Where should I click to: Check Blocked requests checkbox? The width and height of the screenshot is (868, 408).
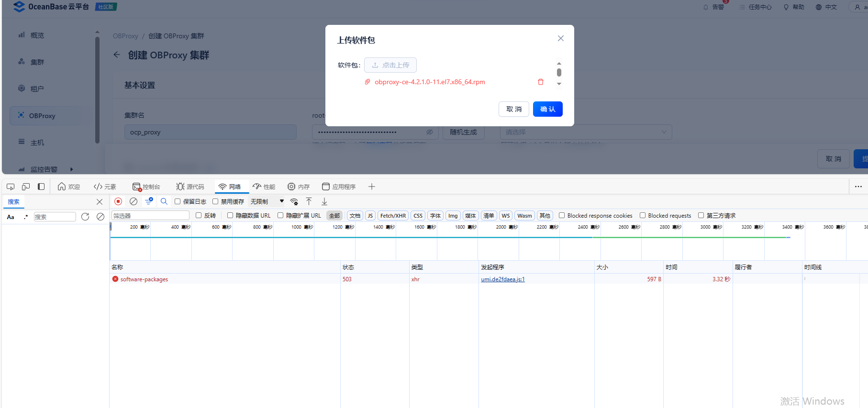coord(643,215)
